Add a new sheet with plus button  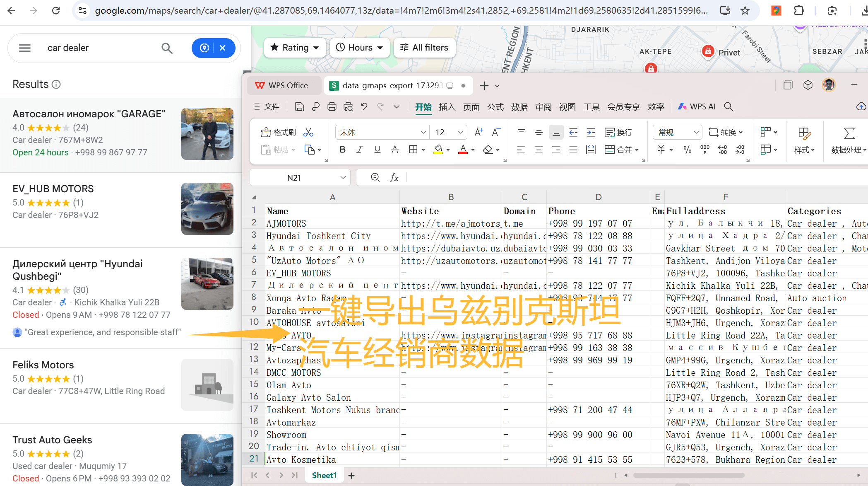point(351,476)
